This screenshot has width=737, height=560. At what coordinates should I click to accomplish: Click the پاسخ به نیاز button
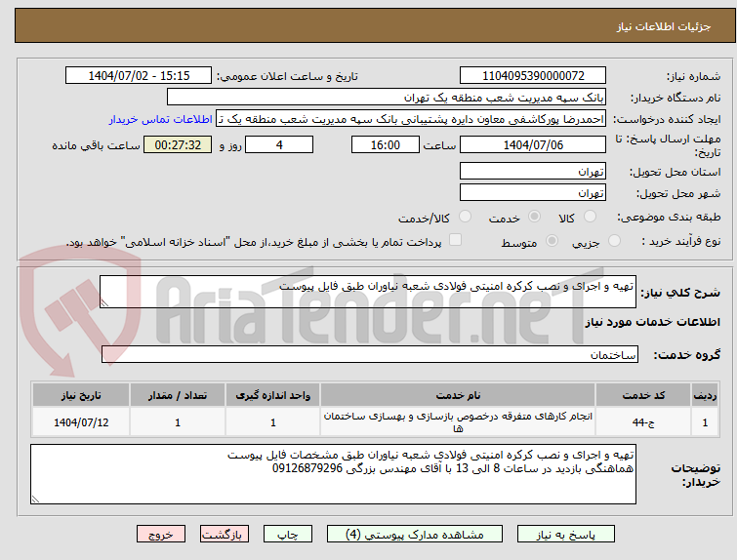(566, 535)
